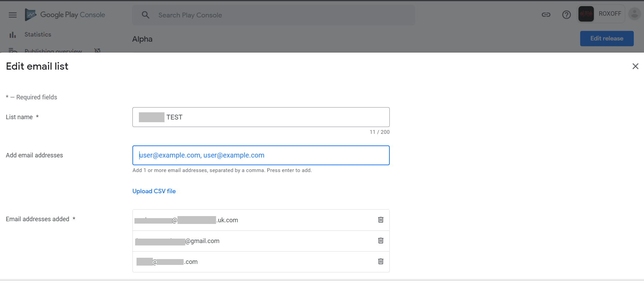
Task: Close the Edit email list dialog
Action: coord(635,66)
